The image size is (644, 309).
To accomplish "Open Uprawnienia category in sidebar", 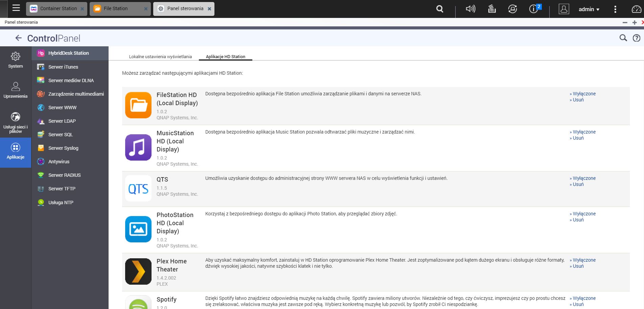I will coord(16,90).
